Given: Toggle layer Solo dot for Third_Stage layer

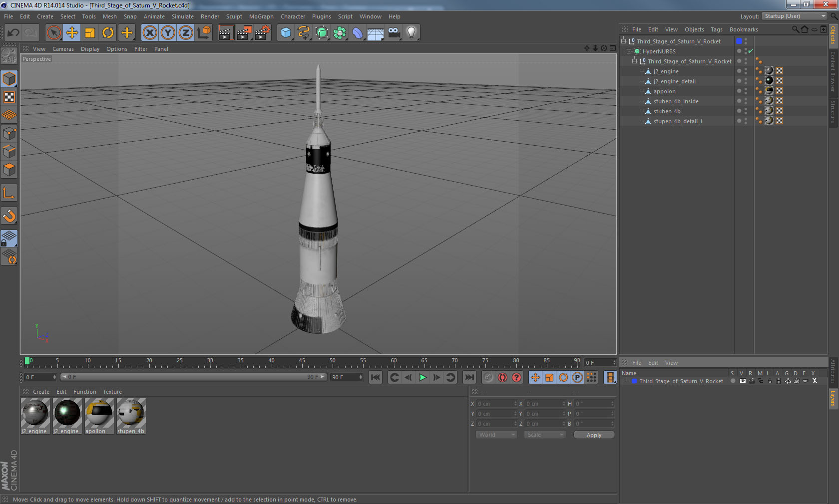Looking at the screenshot, I should 733,381.
